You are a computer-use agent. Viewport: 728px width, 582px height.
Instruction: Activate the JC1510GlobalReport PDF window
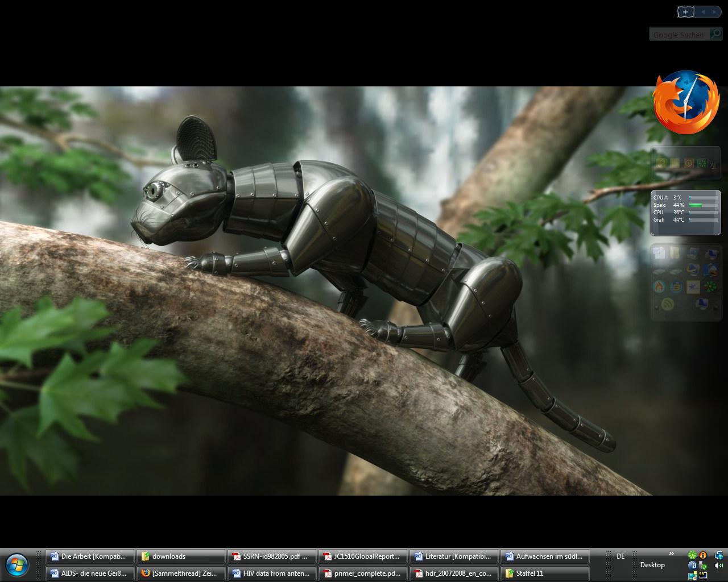coord(363,556)
